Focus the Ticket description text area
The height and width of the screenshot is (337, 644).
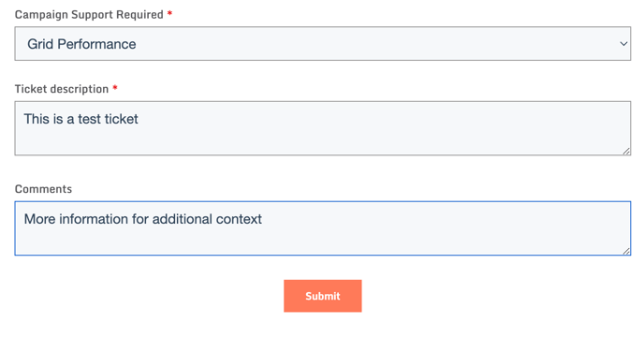coord(322,128)
